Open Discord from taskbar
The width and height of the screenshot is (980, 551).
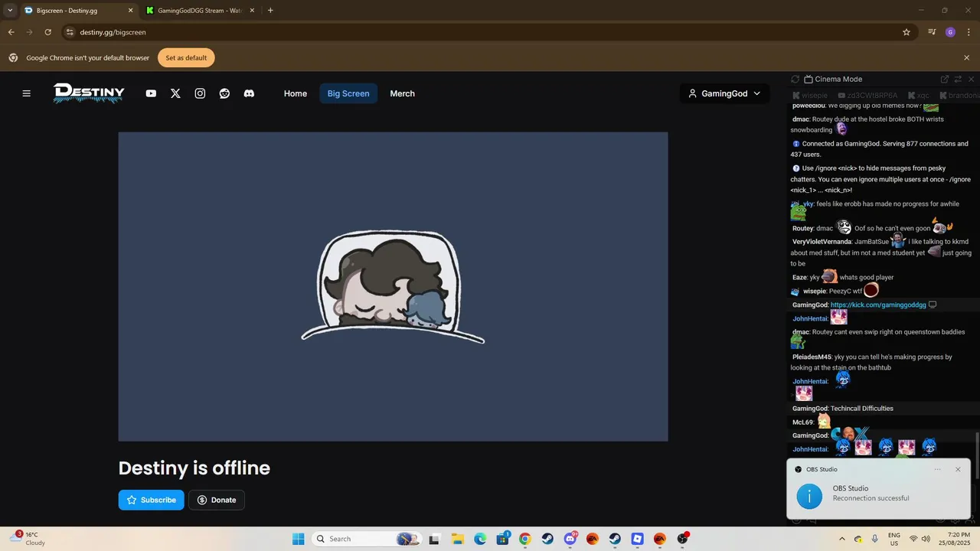(570, 539)
